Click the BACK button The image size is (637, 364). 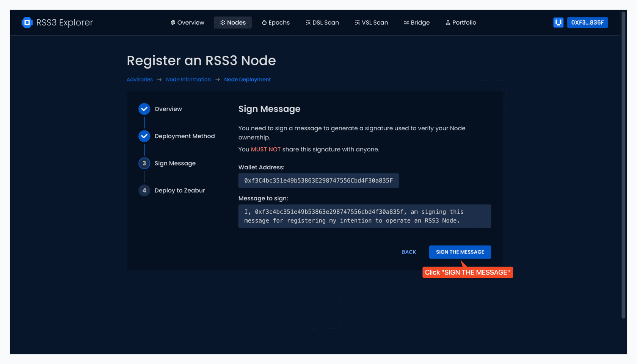pos(409,252)
